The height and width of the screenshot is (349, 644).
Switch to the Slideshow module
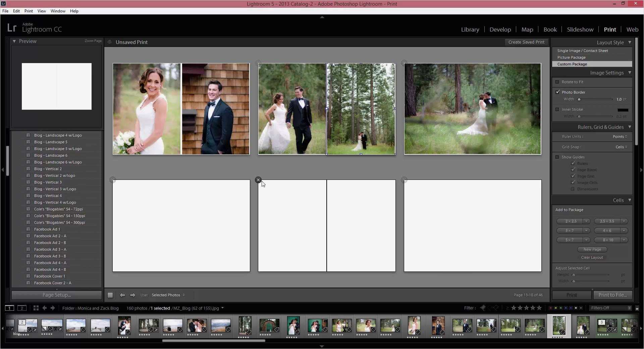pyautogui.click(x=580, y=30)
